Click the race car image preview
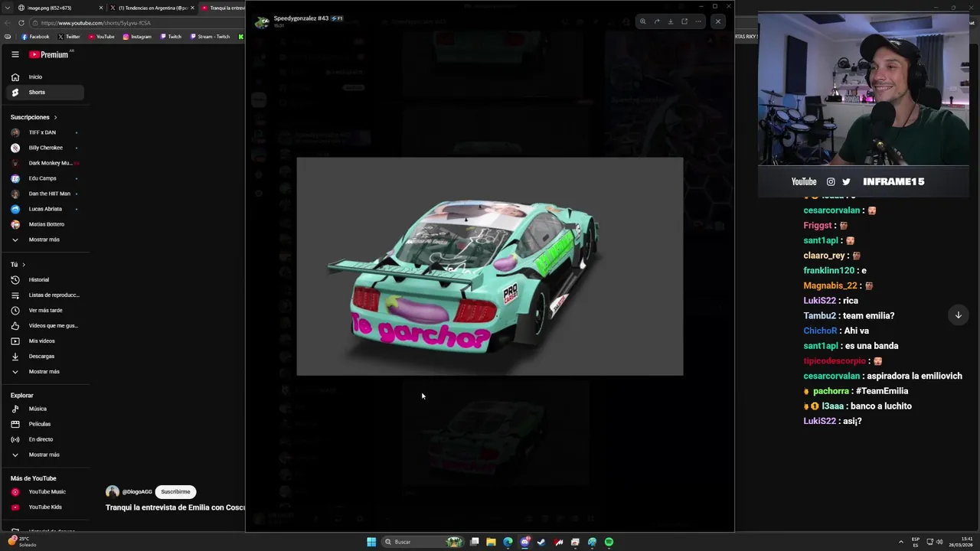Viewport: 980px width, 551px height. pyautogui.click(x=490, y=266)
